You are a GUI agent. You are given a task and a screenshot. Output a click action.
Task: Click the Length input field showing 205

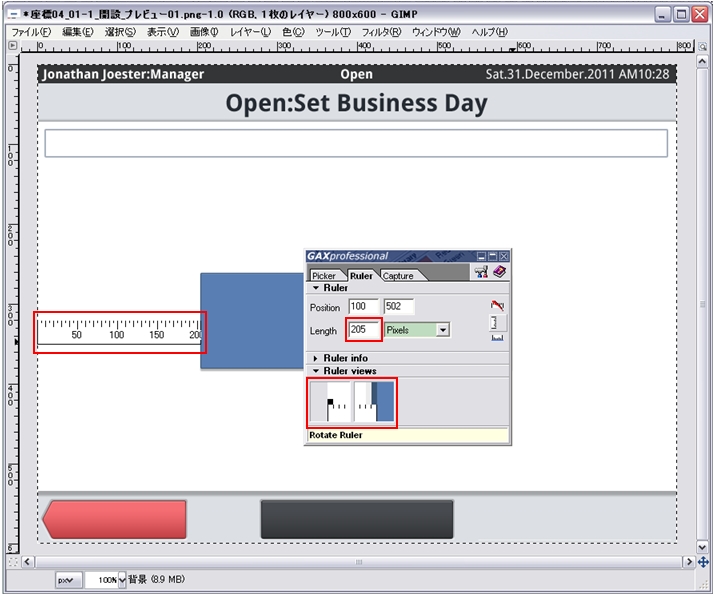(363, 330)
